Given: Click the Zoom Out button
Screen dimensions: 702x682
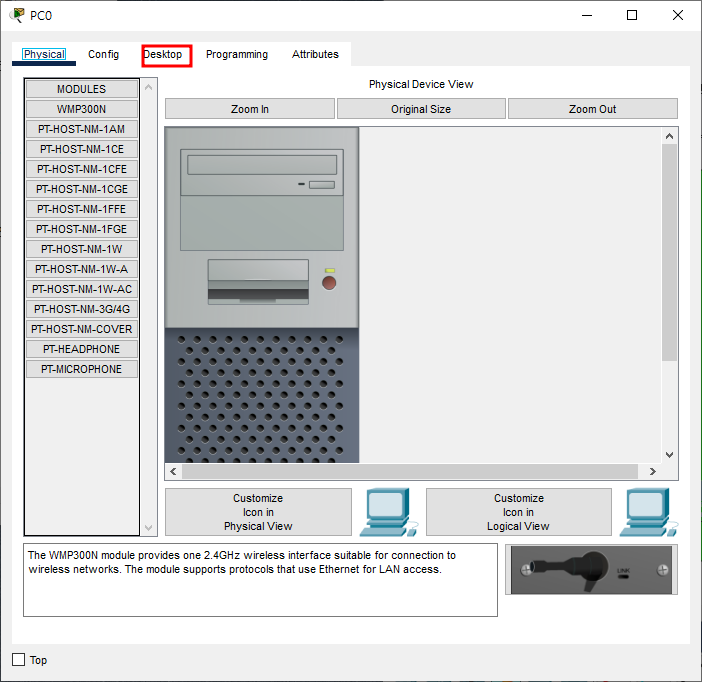Looking at the screenshot, I should coord(592,109).
